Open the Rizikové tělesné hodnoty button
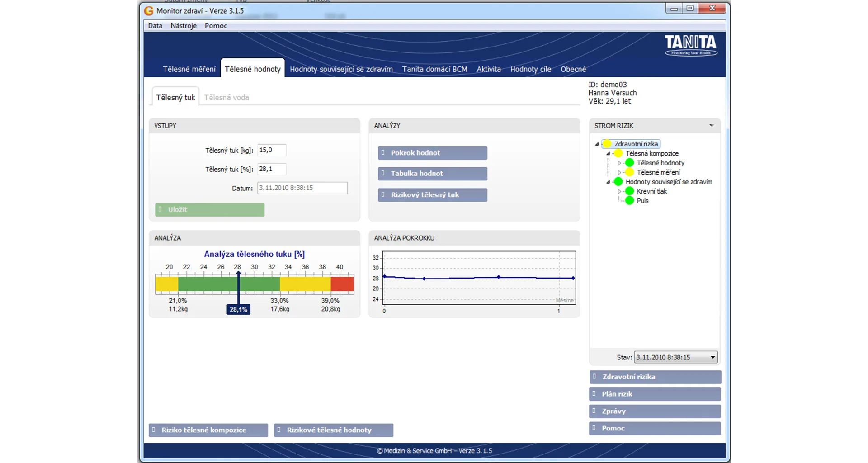This screenshot has height=463, width=868. (x=333, y=430)
